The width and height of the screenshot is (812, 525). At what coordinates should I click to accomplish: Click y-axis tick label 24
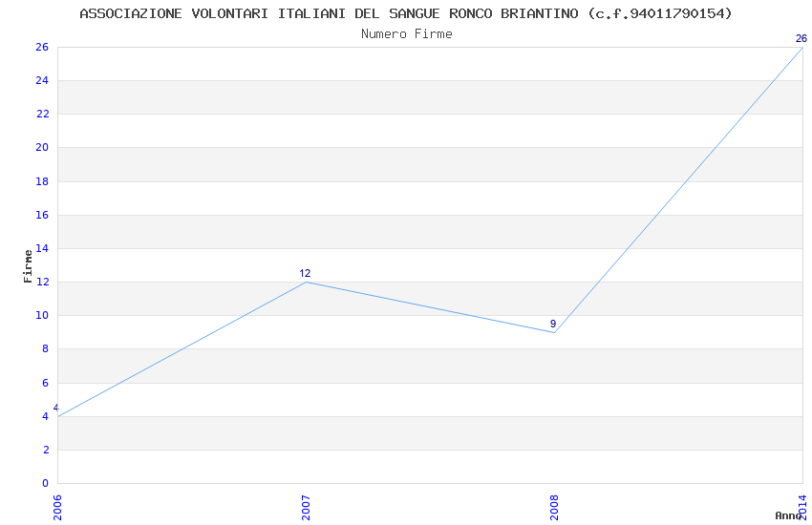42,80
